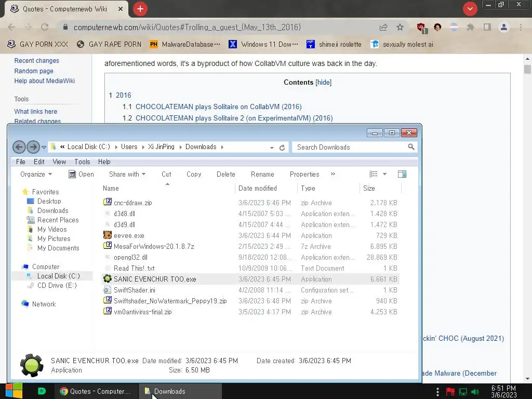
Task: Click the Windows Start button
Action: [x=14, y=391]
